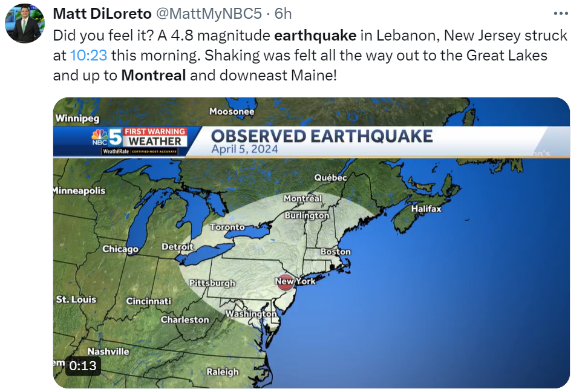Open Matt DiLoreto's profile picture
Viewport: 585px width, 392px height.
(25, 24)
